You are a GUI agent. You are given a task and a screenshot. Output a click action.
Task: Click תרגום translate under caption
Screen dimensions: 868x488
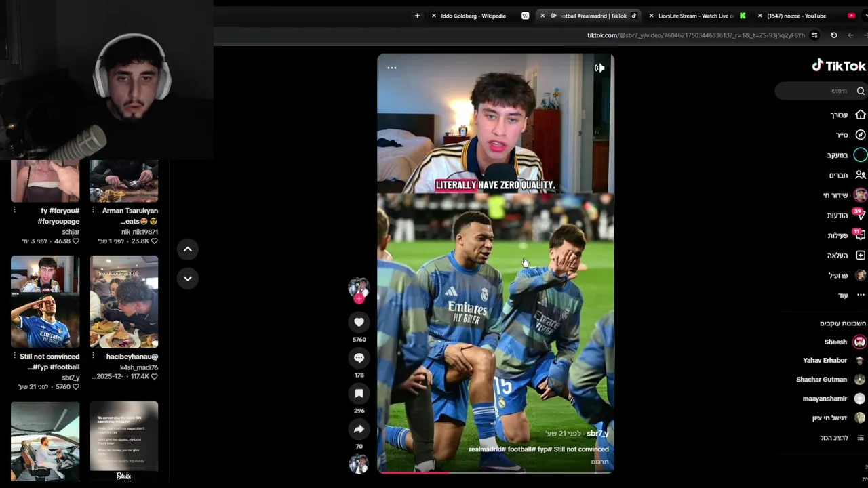[600, 462]
